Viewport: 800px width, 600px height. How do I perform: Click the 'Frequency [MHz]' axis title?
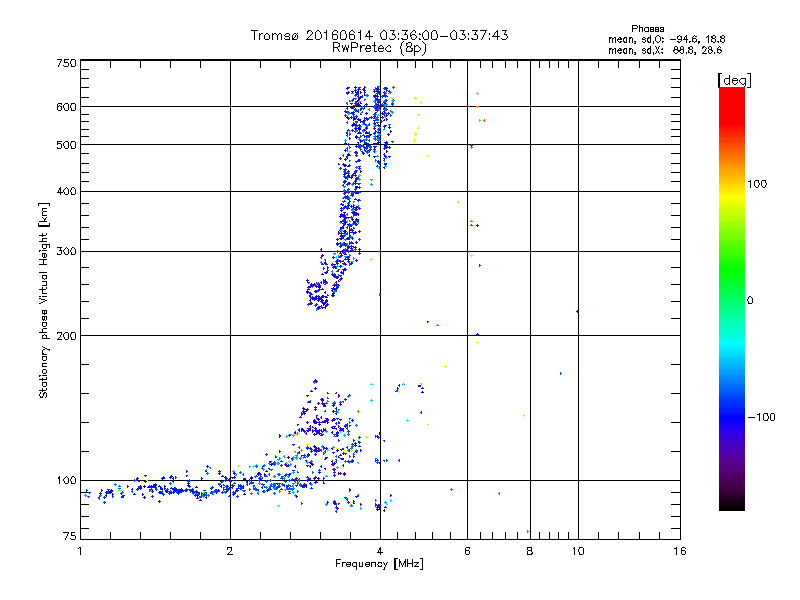point(379,564)
